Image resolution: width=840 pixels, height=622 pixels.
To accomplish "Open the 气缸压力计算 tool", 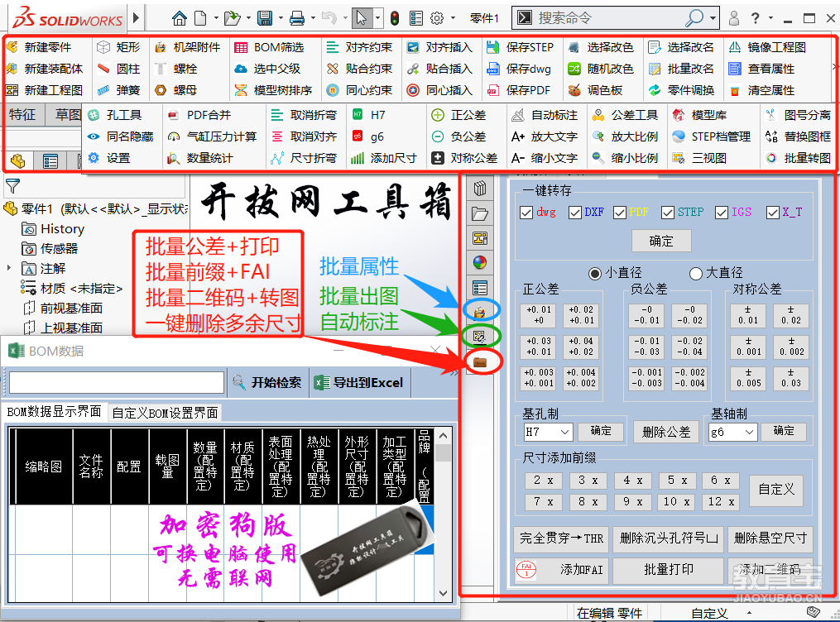I will 212,136.
